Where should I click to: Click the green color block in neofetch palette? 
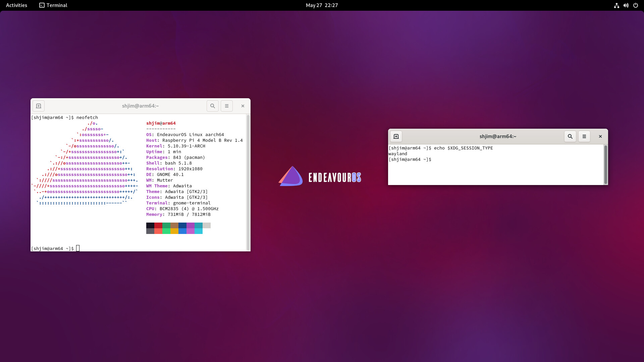click(x=166, y=225)
